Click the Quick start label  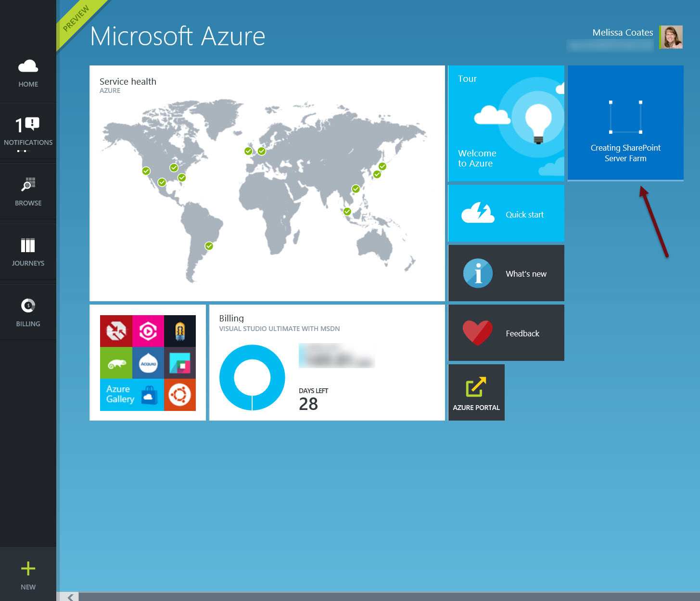pyautogui.click(x=524, y=215)
